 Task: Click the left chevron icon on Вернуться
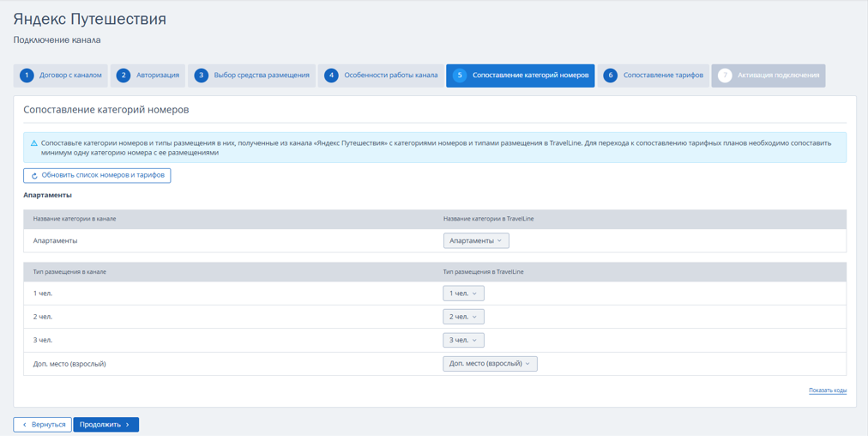[x=24, y=425]
